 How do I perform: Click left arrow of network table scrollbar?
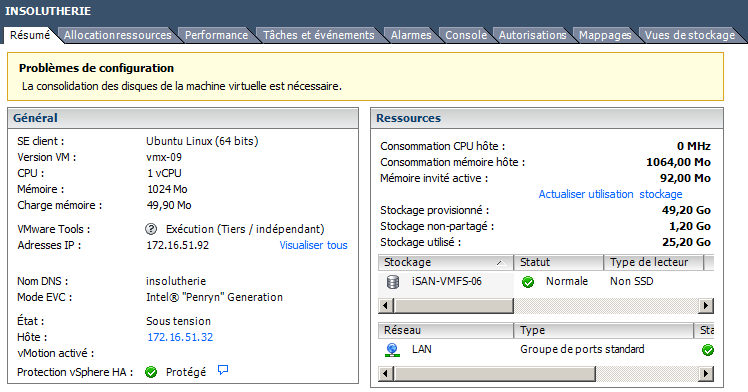pyautogui.click(x=386, y=373)
